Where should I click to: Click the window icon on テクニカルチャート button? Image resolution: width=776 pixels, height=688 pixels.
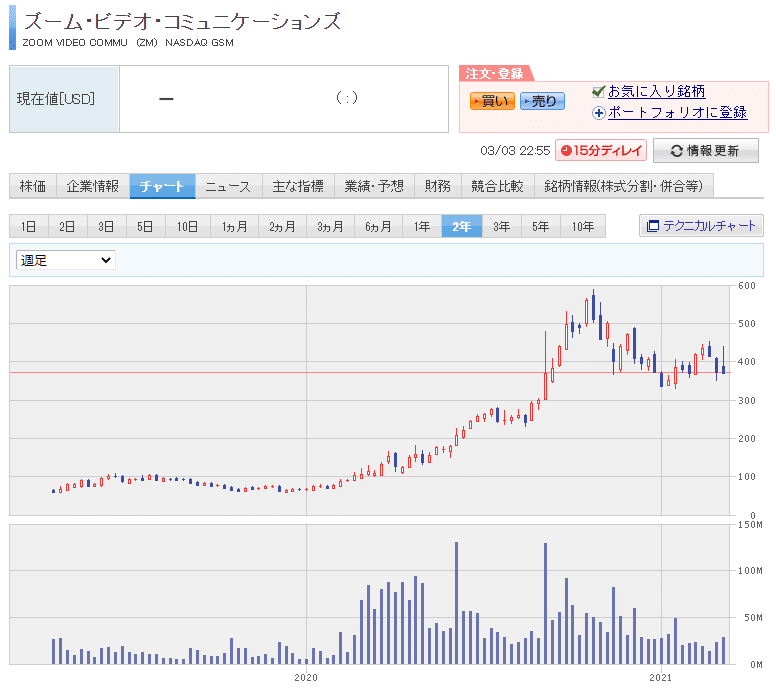(652, 226)
